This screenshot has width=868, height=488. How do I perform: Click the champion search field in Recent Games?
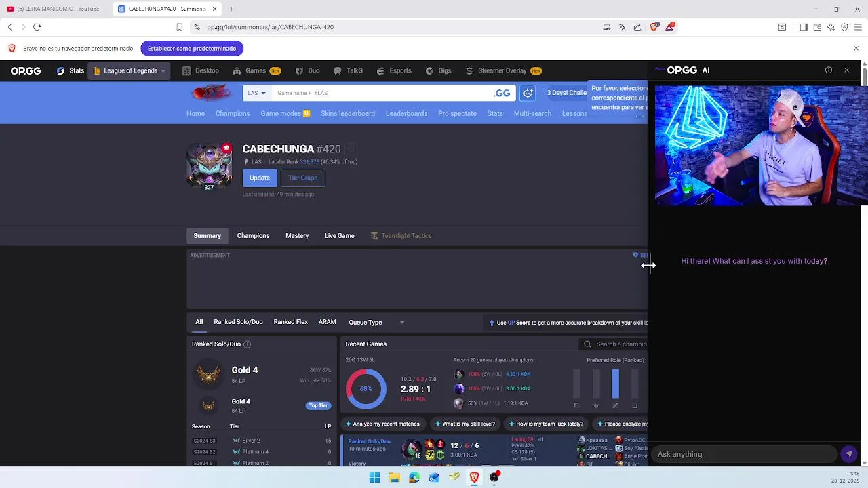[614, 344]
